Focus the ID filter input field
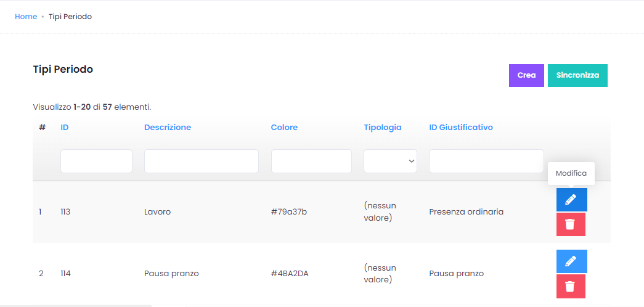644x307 pixels. point(96,161)
